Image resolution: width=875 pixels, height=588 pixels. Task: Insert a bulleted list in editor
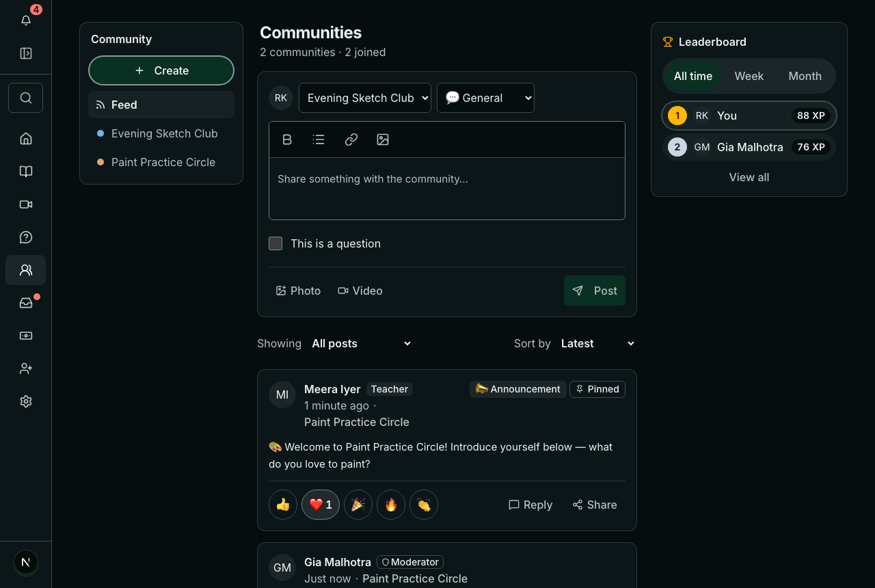point(319,139)
